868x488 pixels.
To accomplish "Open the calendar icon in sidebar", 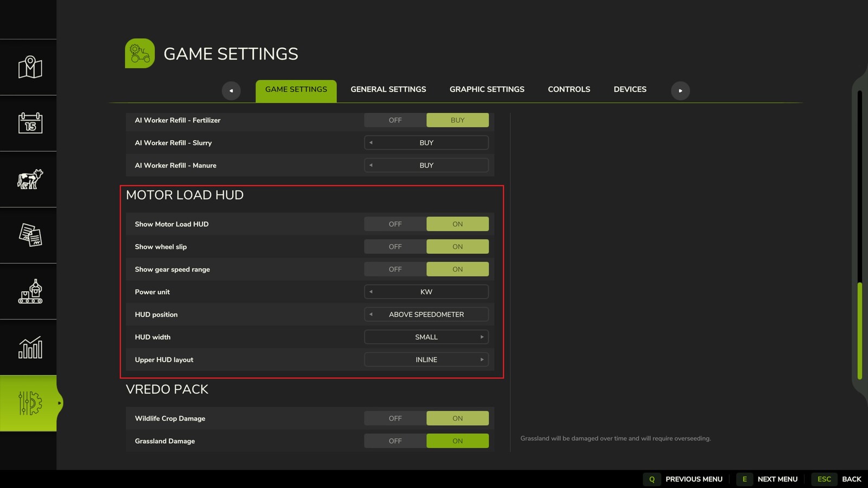I will pyautogui.click(x=30, y=123).
